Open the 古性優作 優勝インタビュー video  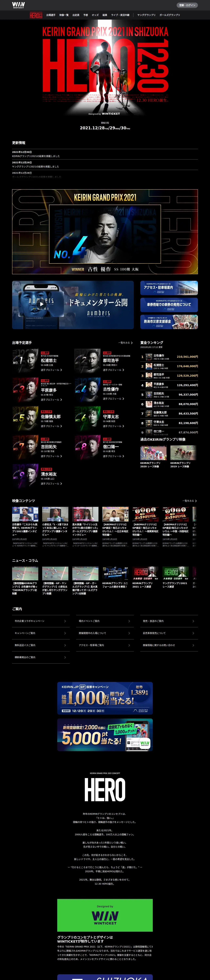(x=25, y=514)
